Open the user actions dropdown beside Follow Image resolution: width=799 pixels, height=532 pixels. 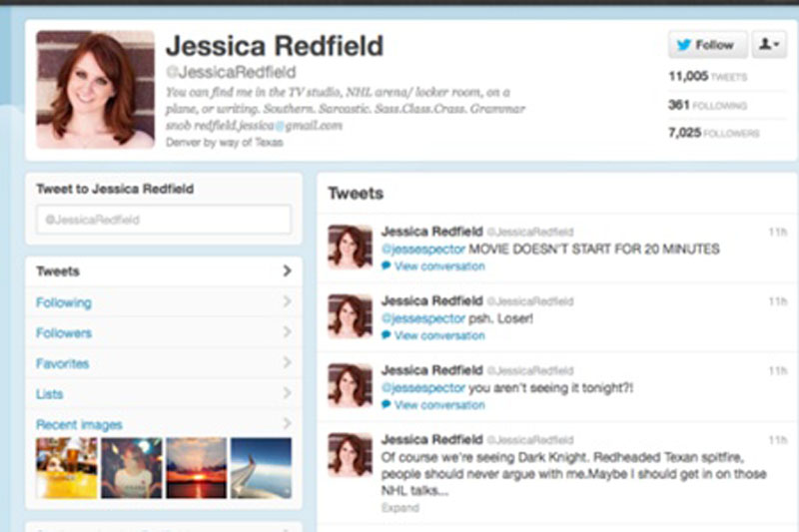coord(769,45)
